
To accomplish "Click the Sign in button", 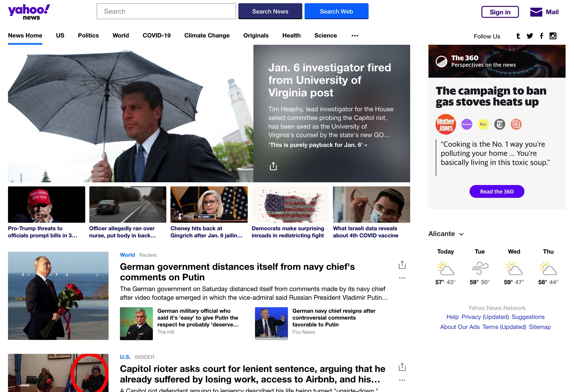I will 500,12.
